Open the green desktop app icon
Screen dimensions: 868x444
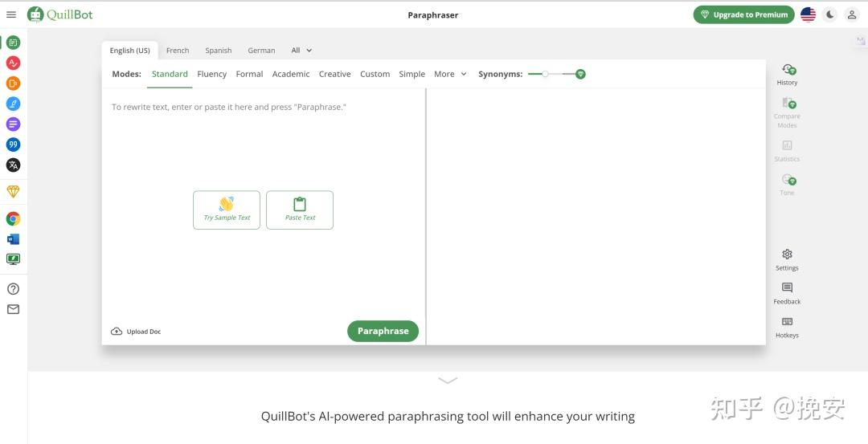click(x=14, y=259)
